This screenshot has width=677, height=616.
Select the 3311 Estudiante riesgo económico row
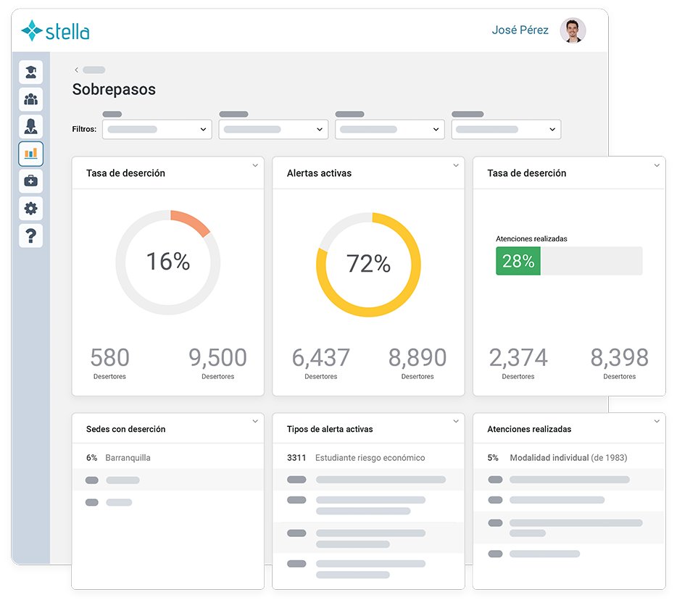368,457
